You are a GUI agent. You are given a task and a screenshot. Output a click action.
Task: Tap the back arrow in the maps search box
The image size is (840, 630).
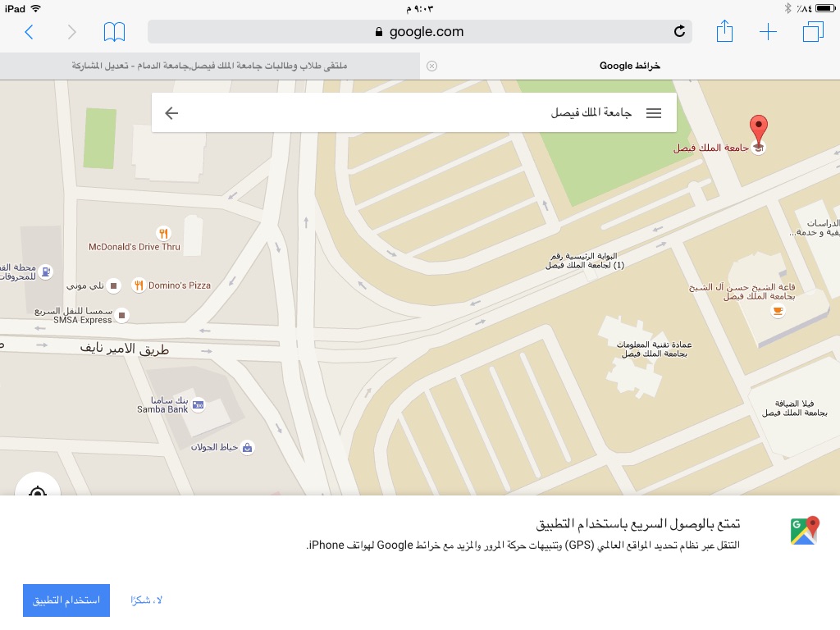click(171, 113)
